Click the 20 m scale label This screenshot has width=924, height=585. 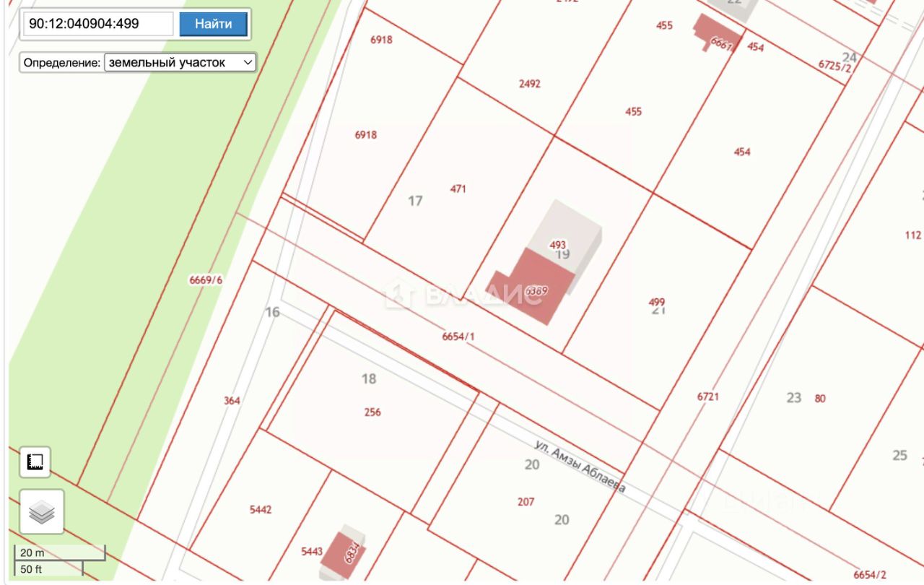coord(32,553)
